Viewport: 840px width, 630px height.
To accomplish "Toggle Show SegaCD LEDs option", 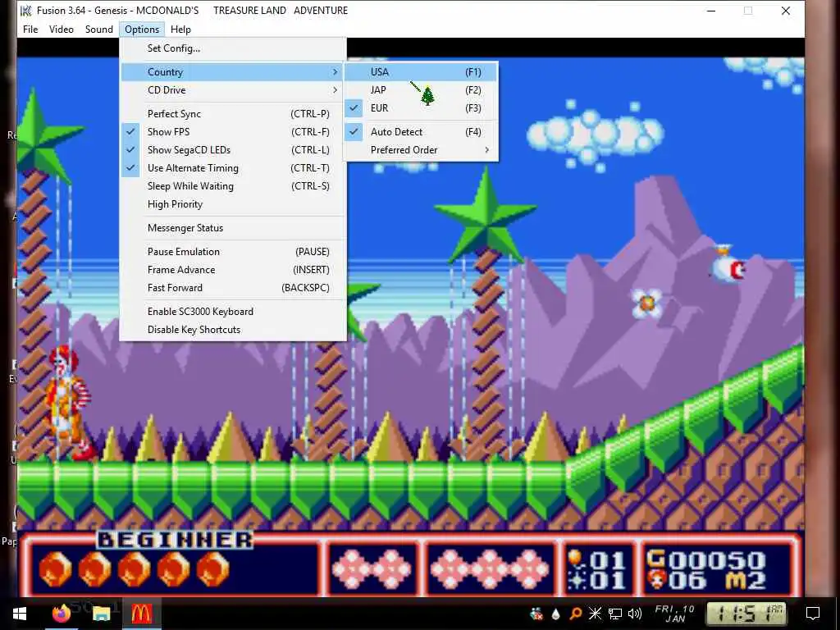I will pyautogui.click(x=233, y=150).
